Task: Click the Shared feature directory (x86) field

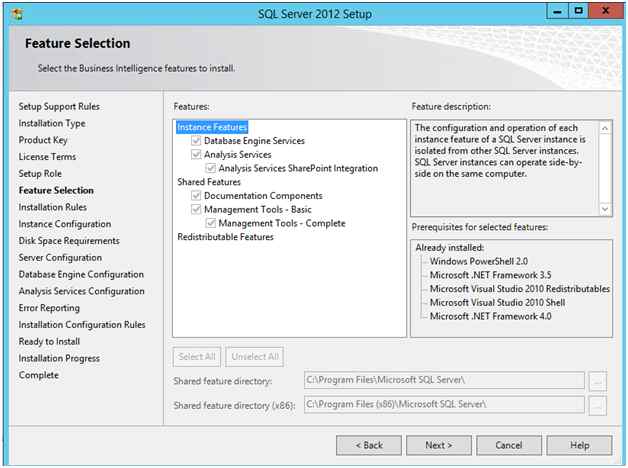Action: point(444,404)
